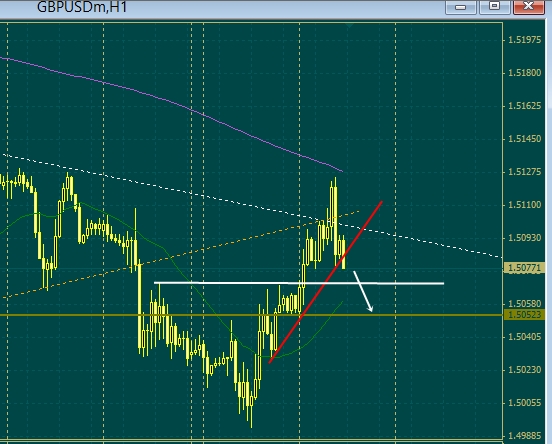
Task: Click the current price label 1.50771
Action: (525, 268)
